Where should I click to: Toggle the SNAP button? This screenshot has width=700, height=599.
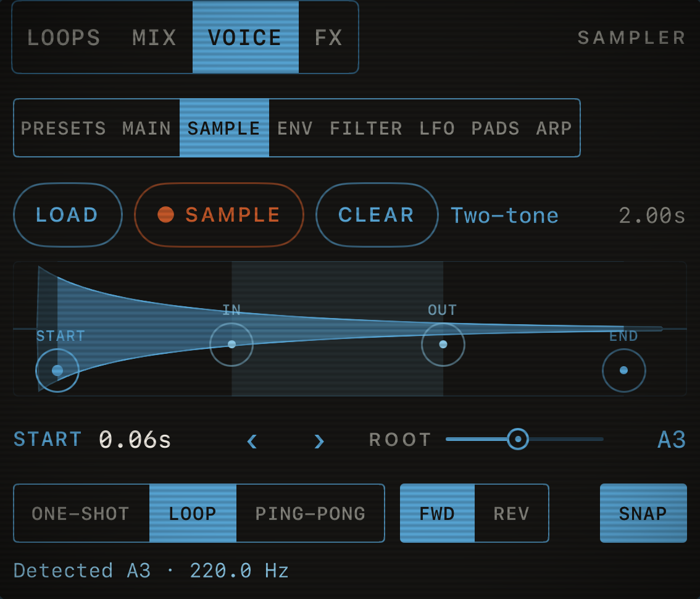[643, 513]
